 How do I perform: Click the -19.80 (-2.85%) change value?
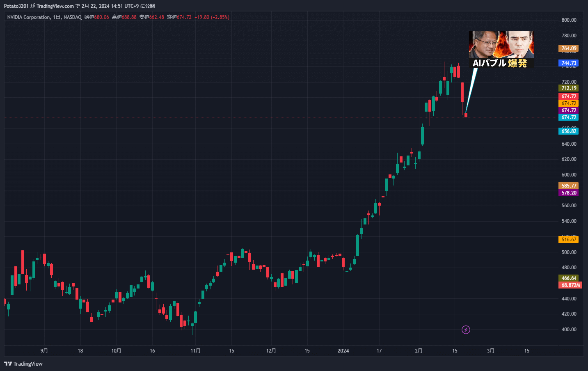(x=212, y=17)
